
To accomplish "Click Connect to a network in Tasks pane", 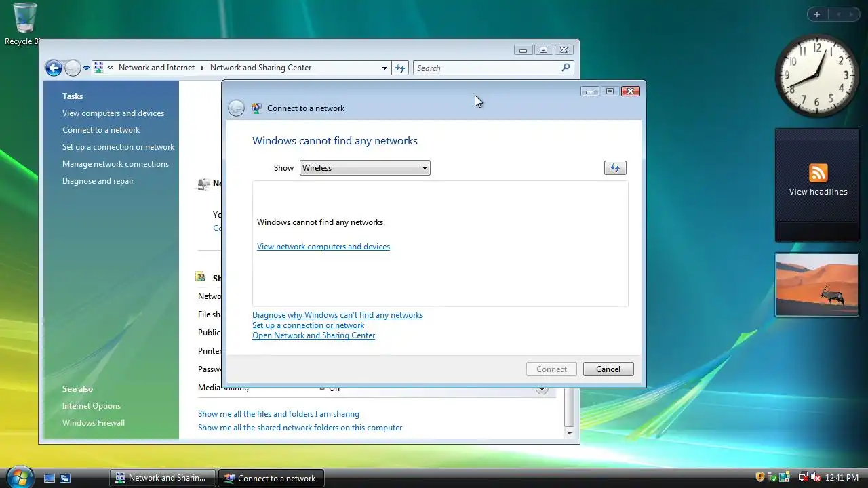I will click(101, 130).
